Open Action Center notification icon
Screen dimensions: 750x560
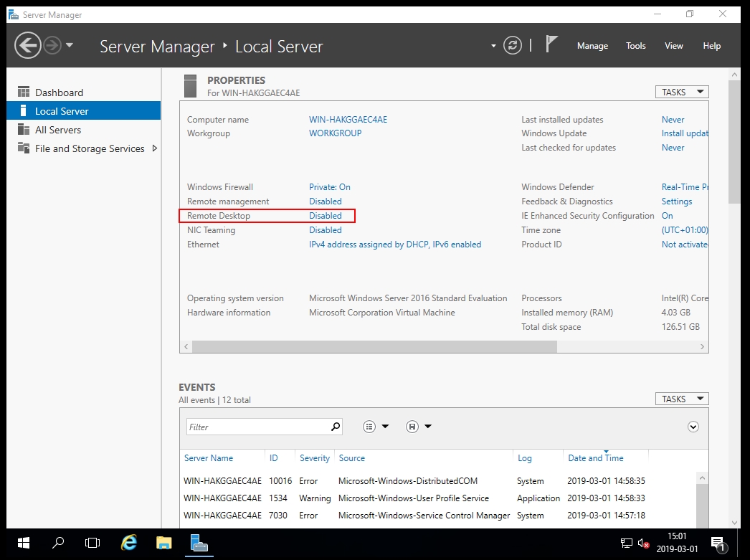coord(718,544)
